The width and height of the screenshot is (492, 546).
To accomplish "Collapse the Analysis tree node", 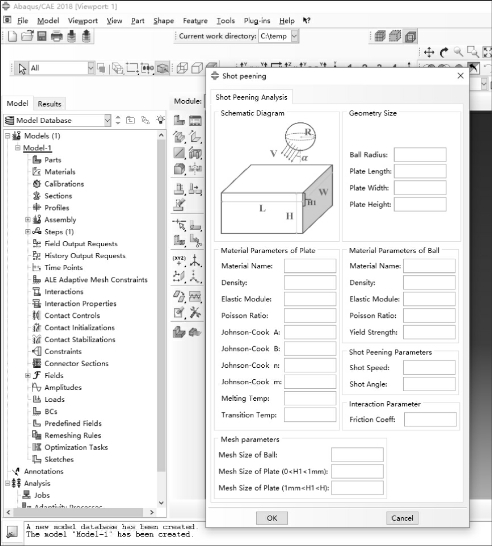I will click(8, 483).
